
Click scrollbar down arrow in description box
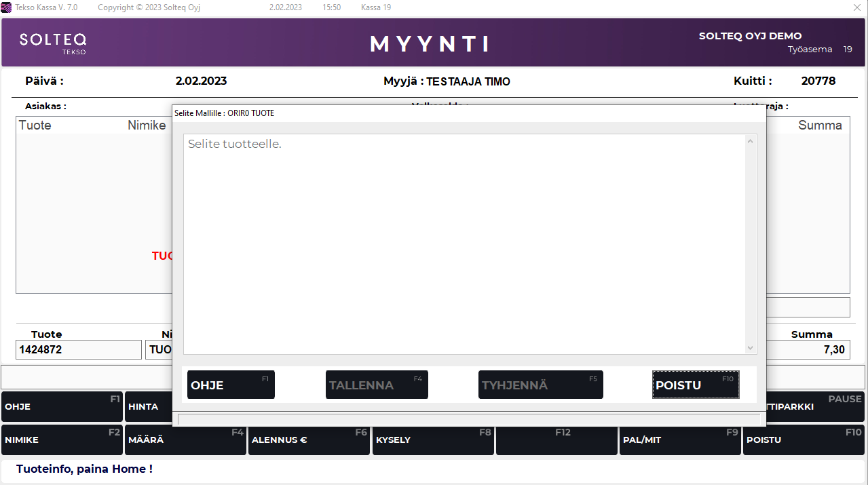[750, 348]
